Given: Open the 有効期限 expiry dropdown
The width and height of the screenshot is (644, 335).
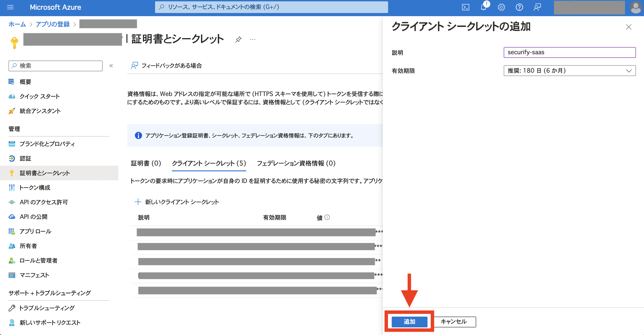Looking at the screenshot, I should tap(570, 71).
